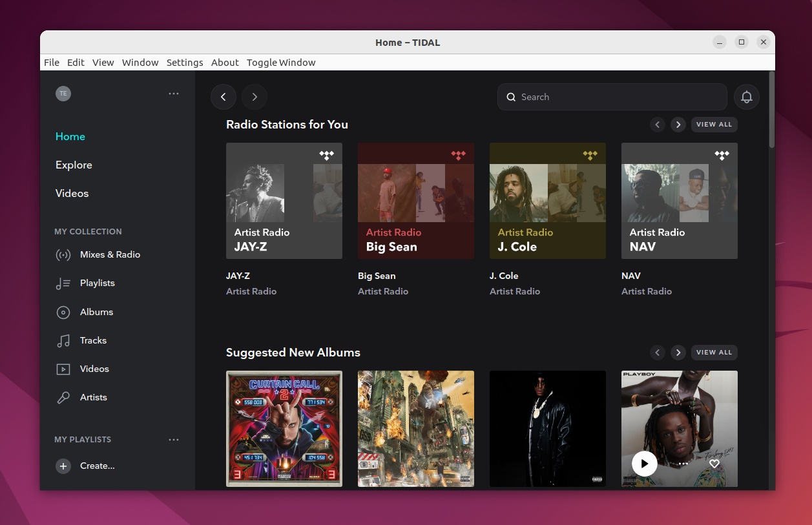Play the Playboy album
Viewport: 812px width, 525px height.
coord(644,464)
